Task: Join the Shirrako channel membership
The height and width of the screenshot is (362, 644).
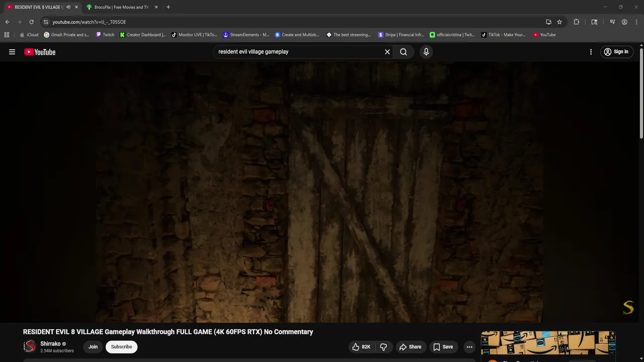Action: [93, 347]
